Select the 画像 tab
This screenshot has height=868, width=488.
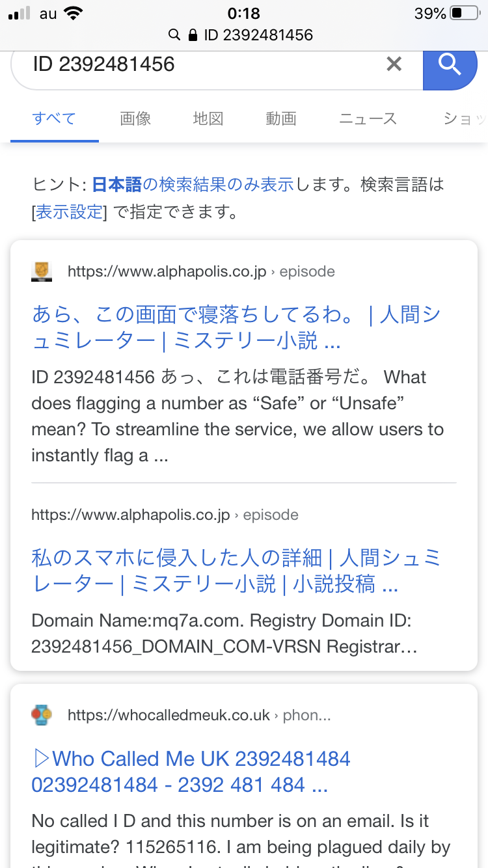pyautogui.click(x=135, y=118)
